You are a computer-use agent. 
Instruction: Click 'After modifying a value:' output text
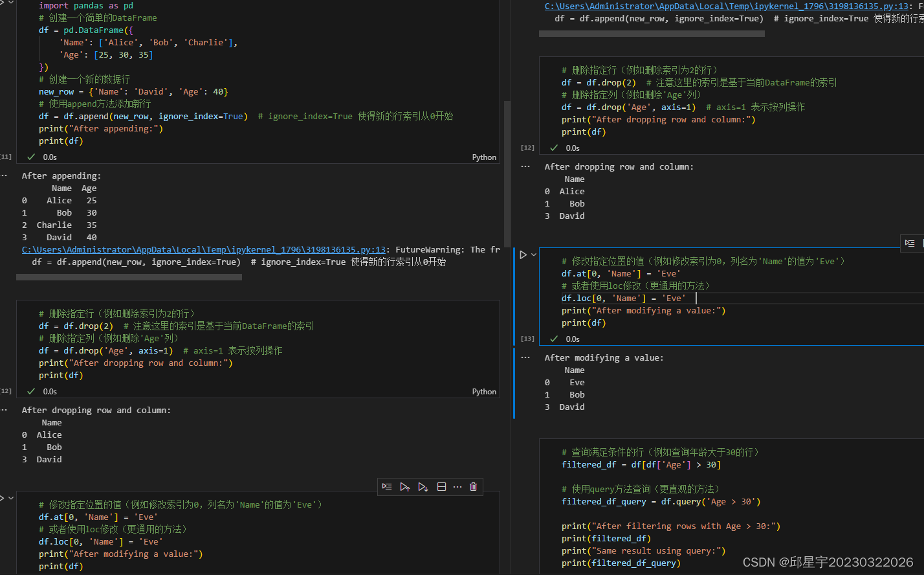[x=604, y=358]
